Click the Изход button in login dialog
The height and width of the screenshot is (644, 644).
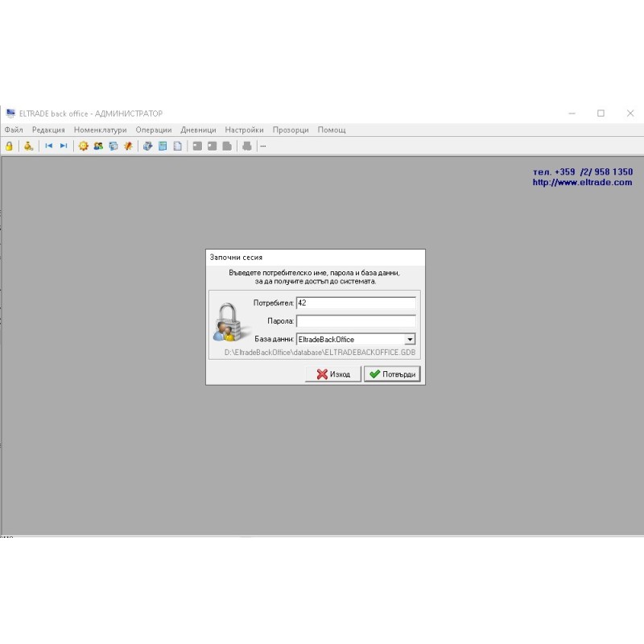tap(333, 374)
